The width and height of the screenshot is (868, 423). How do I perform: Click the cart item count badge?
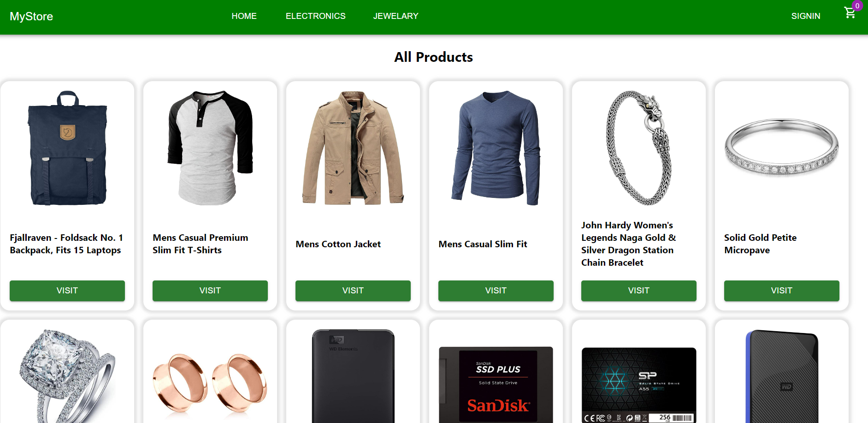pyautogui.click(x=857, y=6)
